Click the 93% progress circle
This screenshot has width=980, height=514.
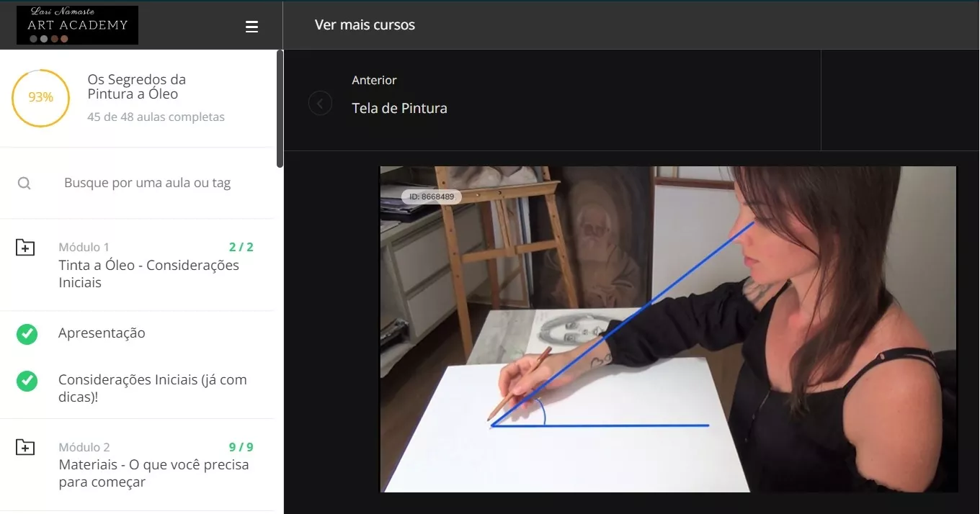[x=40, y=98]
